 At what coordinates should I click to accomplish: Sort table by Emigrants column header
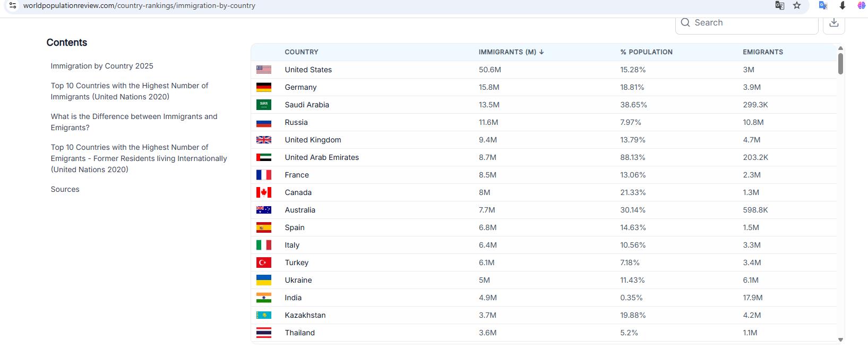762,52
